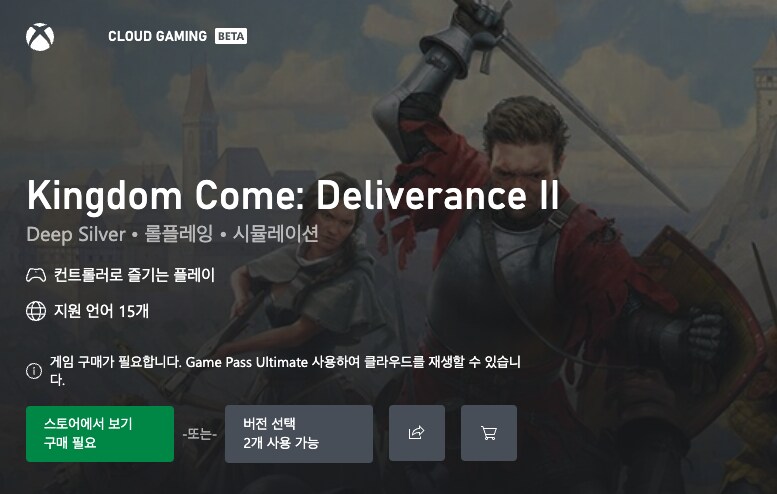Click the 지원 언어 15개 label

pos(102,311)
